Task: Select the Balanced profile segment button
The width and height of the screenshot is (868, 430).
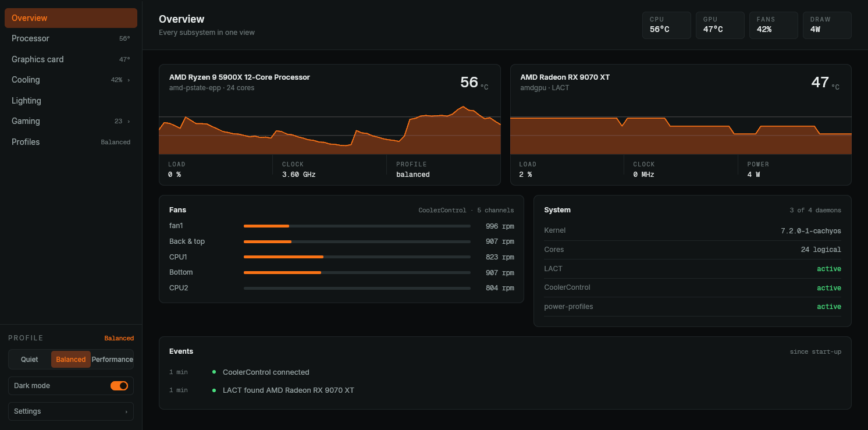Action: pyautogui.click(x=71, y=360)
